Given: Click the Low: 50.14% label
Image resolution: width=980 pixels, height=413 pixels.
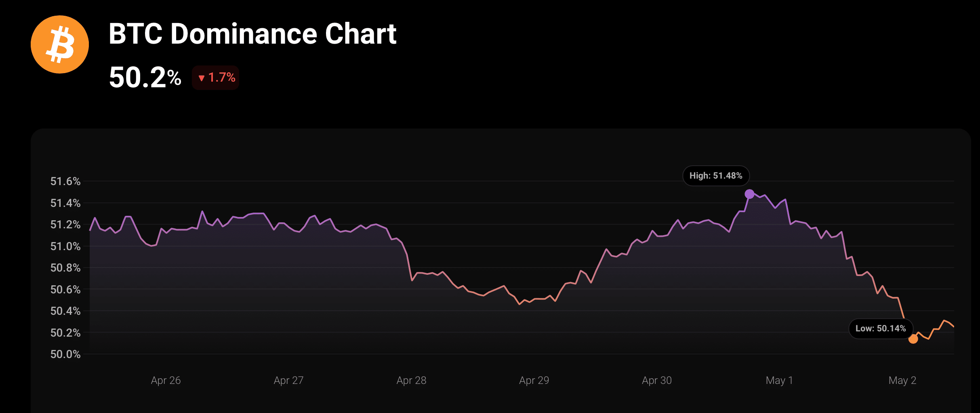Looking at the screenshot, I should (881, 329).
